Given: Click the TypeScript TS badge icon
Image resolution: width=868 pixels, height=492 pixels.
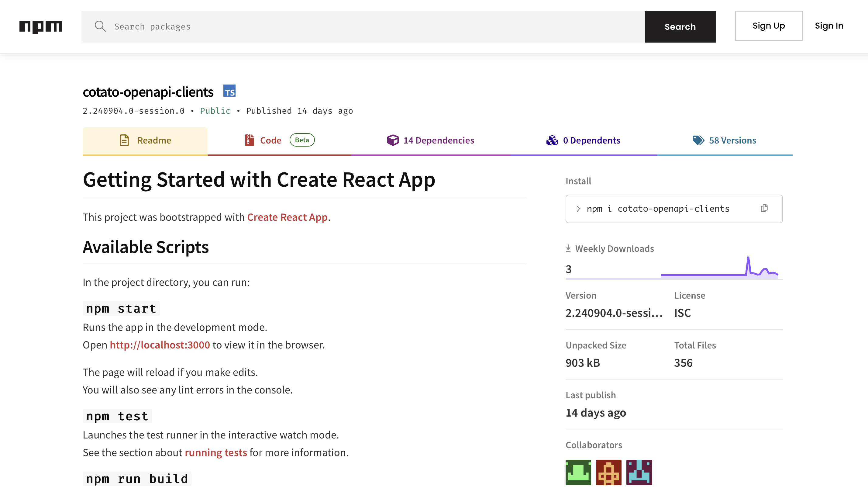Looking at the screenshot, I should click(x=229, y=91).
